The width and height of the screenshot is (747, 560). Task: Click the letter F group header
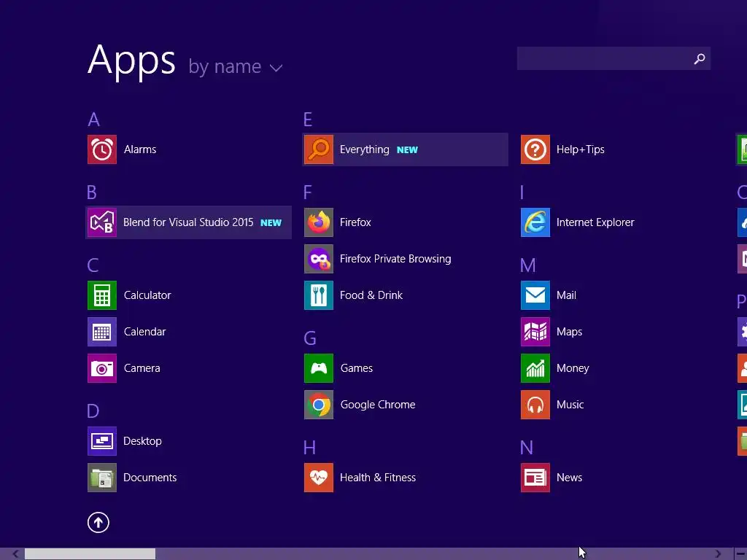pos(307,192)
